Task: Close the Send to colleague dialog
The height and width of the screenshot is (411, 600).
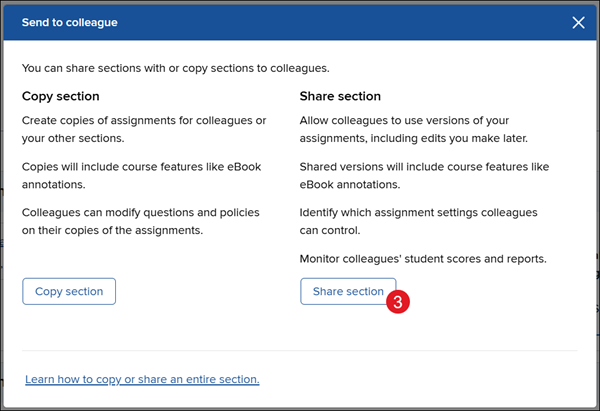Action: pos(578,23)
